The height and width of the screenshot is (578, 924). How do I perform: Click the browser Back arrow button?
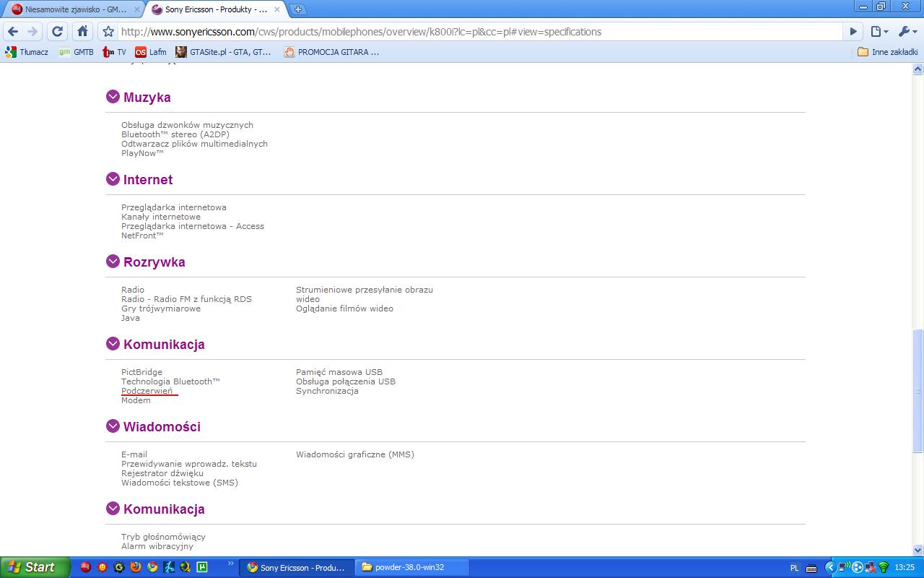tap(13, 32)
